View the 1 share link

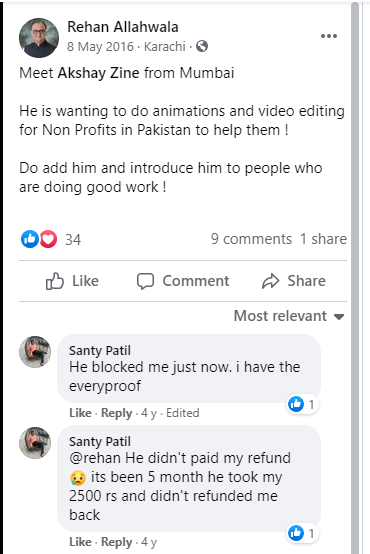323,239
